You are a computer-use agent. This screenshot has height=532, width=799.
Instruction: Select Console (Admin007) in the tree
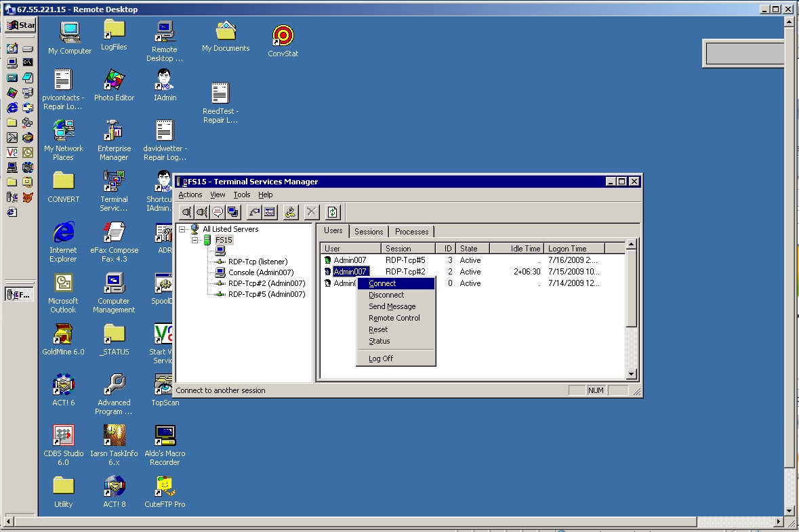(261, 272)
